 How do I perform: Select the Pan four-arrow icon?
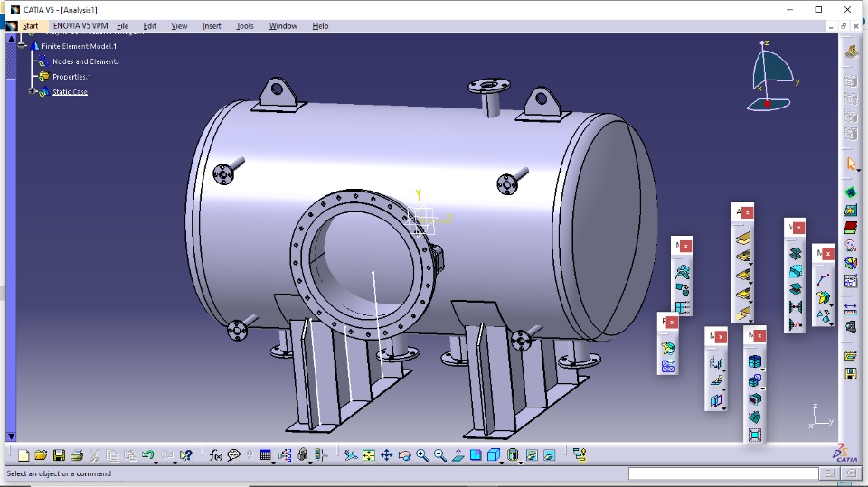[386, 454]
